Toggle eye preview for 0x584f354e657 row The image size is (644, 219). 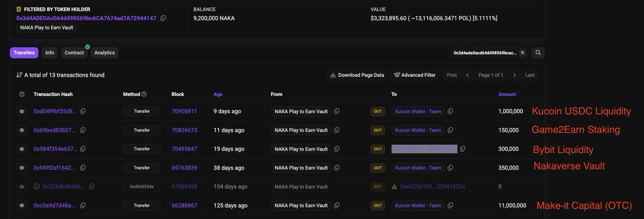click(x=22, y=149)
